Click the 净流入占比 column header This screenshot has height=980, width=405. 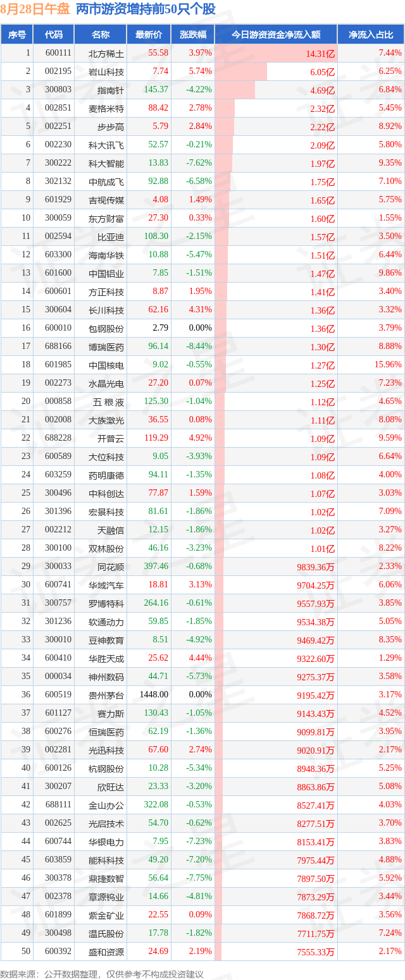point(371,35)
